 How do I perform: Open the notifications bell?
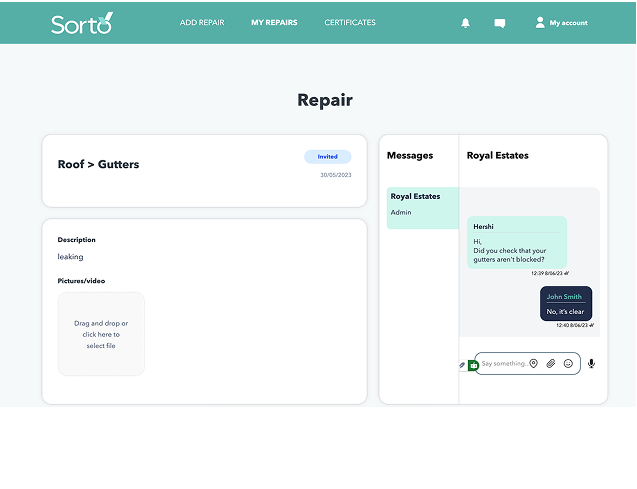(x=465, y=23)
